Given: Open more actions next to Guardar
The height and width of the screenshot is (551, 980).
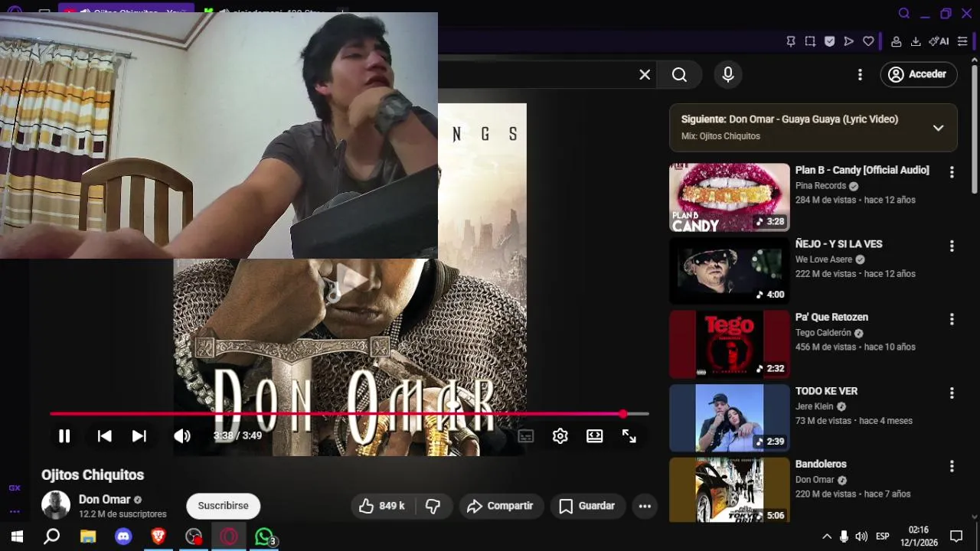Looking at the screenshot, I should tap(645, 506).
